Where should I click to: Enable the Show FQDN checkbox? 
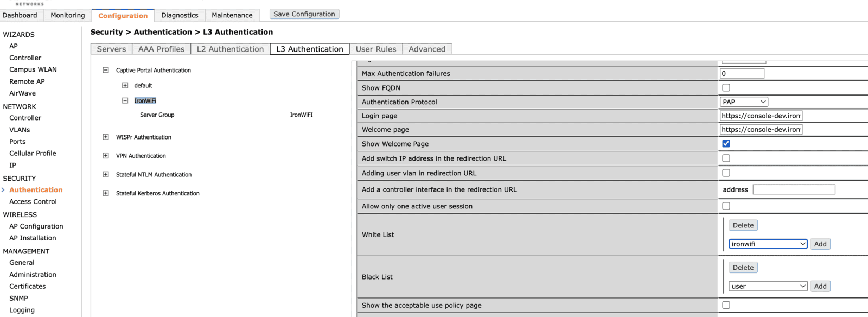tap(726, 87)
